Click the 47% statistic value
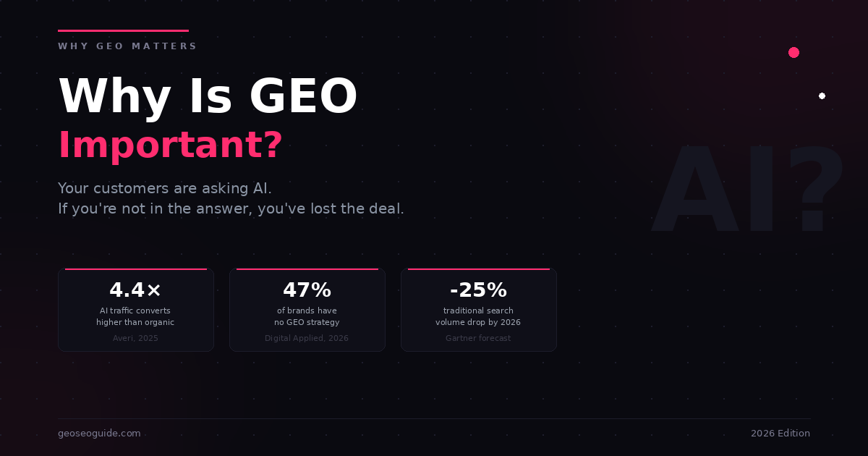 point(307,290)
